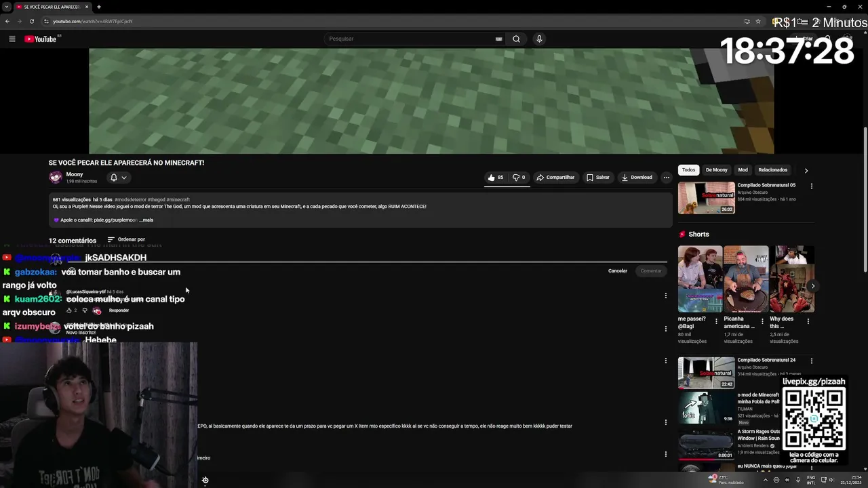Screen dimensions: 868x488
Task: Open the on-screen keyboard icon in search
Action: pyautogui.click(x=499, y=39)
